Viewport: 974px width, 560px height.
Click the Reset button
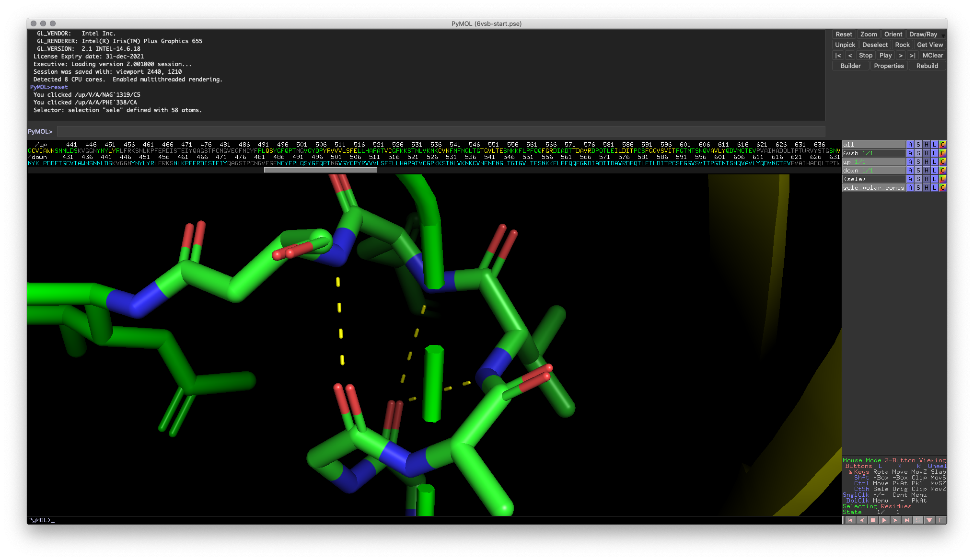(844, 34)
